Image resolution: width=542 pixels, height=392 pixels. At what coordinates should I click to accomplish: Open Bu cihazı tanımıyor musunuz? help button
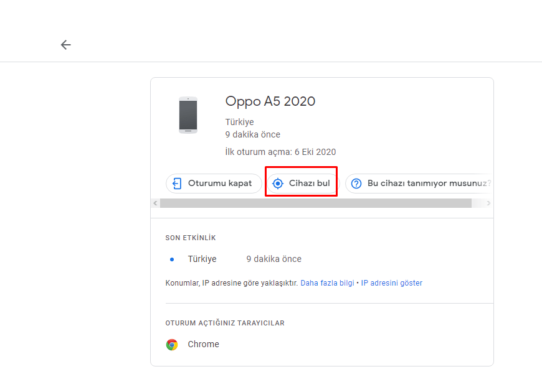419,184
